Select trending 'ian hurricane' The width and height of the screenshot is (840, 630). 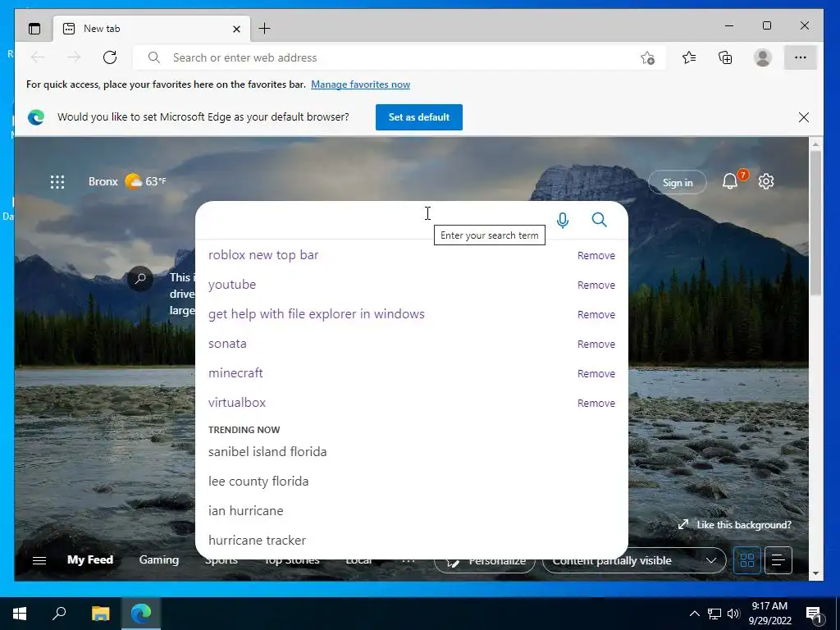click(x=246, y=510)
